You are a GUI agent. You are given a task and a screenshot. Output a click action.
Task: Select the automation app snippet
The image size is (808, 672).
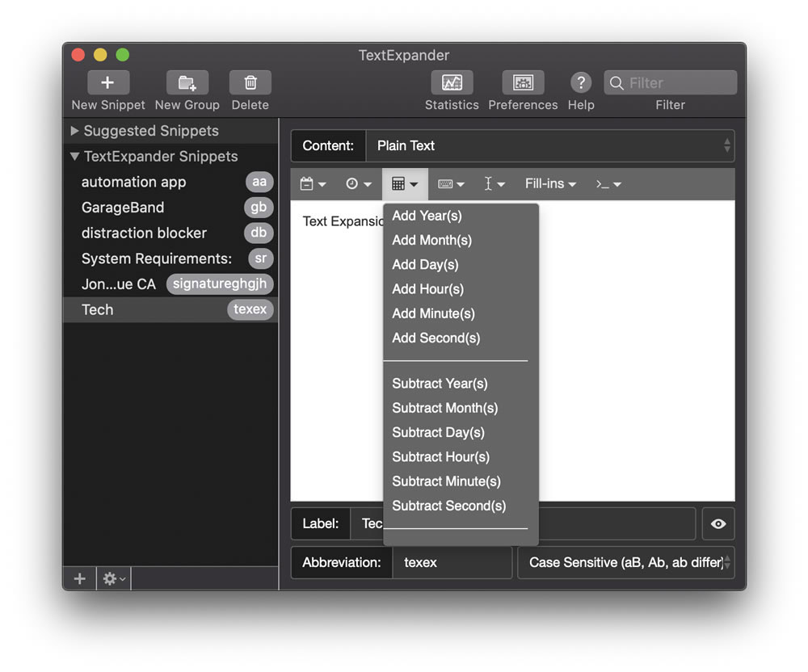[x=170, y=182]
